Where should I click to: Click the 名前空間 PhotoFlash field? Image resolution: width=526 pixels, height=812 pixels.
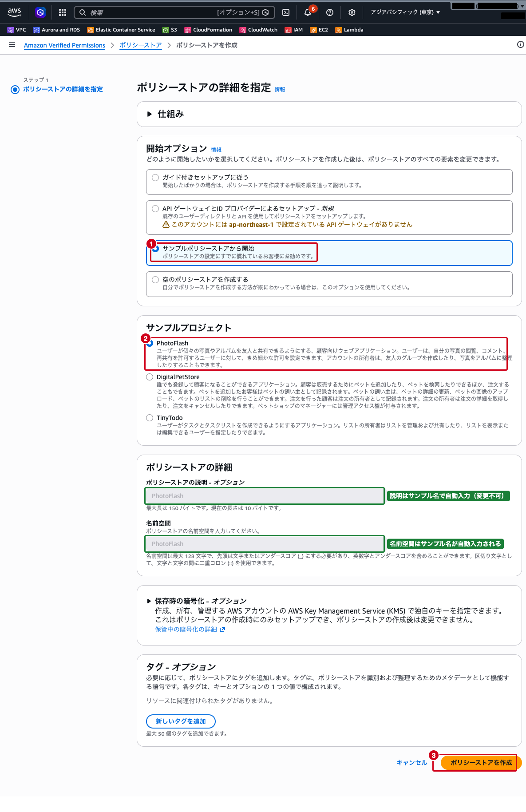[265, 544]
